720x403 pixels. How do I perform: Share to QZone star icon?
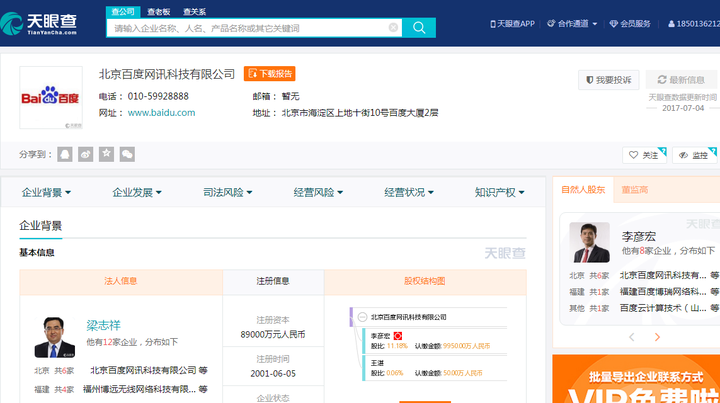[x=106, y=154]
